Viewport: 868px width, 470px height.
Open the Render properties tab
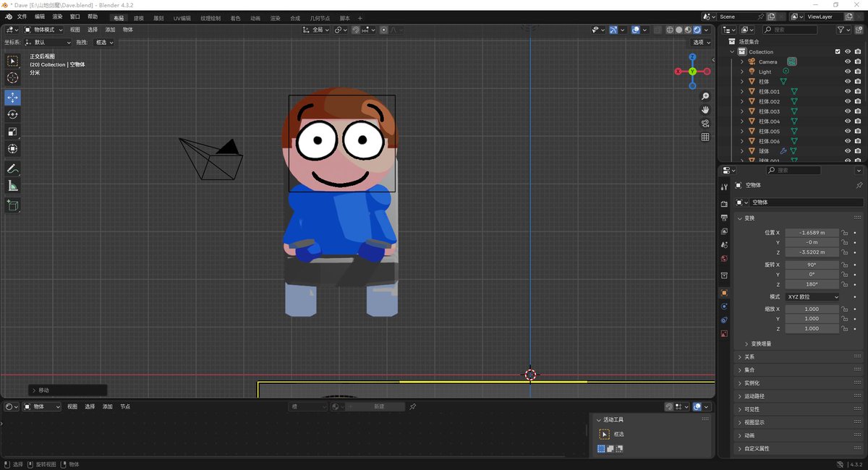click(x=724, y=204)
